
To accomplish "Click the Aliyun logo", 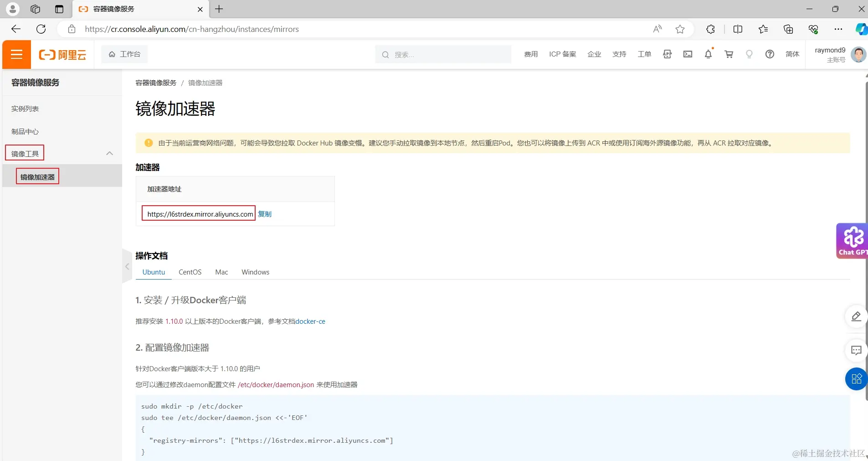I will (x=62, y=55).
